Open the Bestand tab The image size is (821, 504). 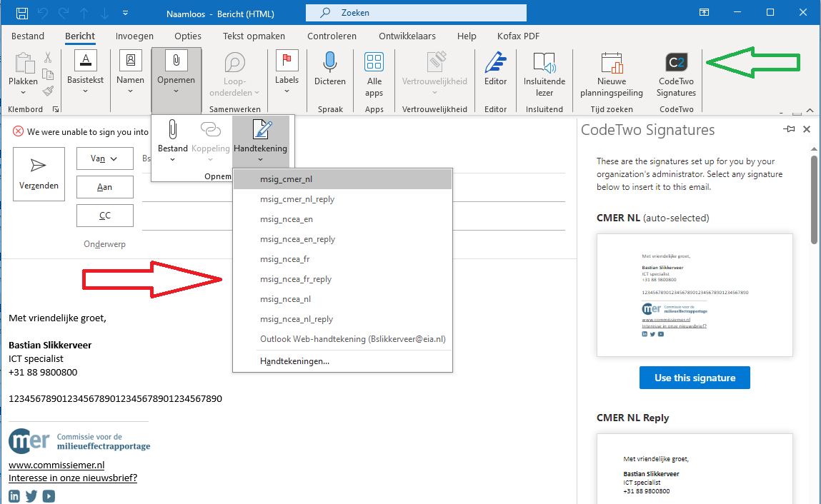click(x=28, y=36)
